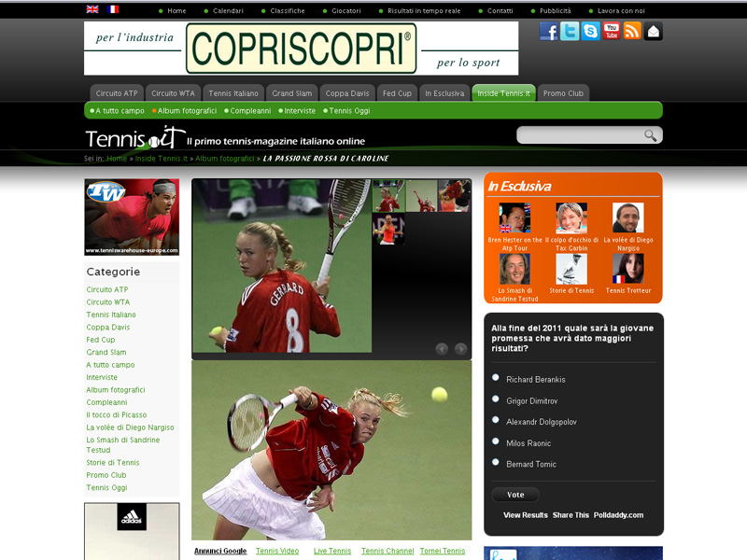This screenshot has height=560, width=747.
Task: Open the Facebook social icon
Action: [x=549, y=32]
